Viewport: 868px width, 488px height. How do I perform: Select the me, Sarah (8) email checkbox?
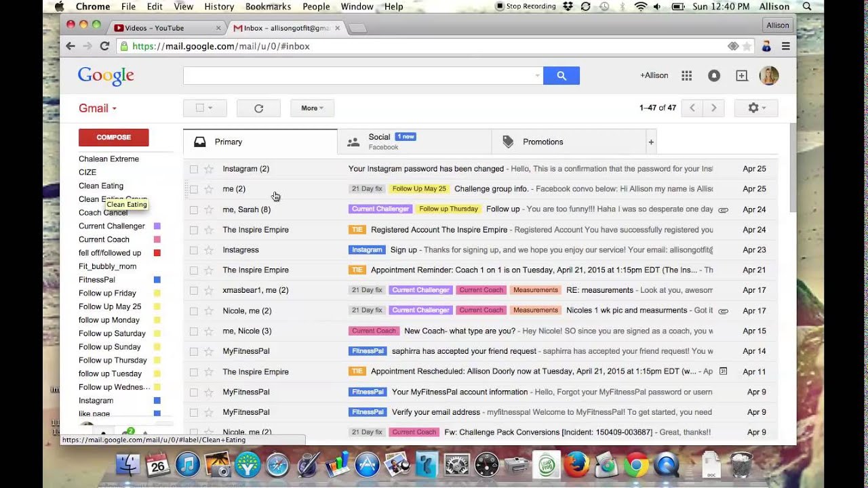(x=194, y=209)
